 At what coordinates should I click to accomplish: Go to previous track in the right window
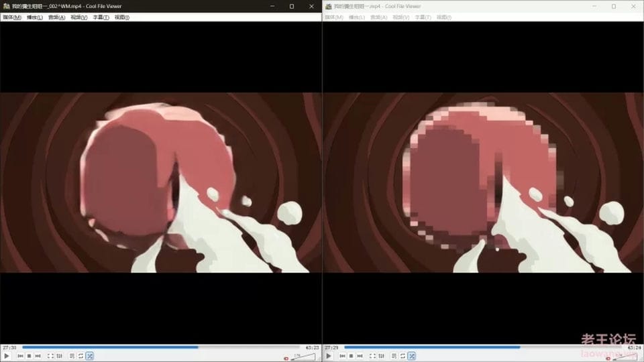[x=343, y=356]
